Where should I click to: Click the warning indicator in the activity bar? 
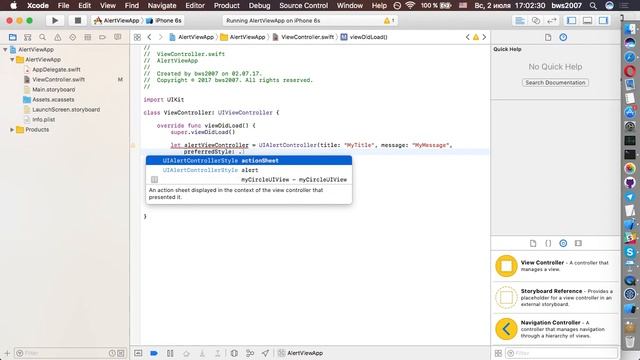[389, 20]
